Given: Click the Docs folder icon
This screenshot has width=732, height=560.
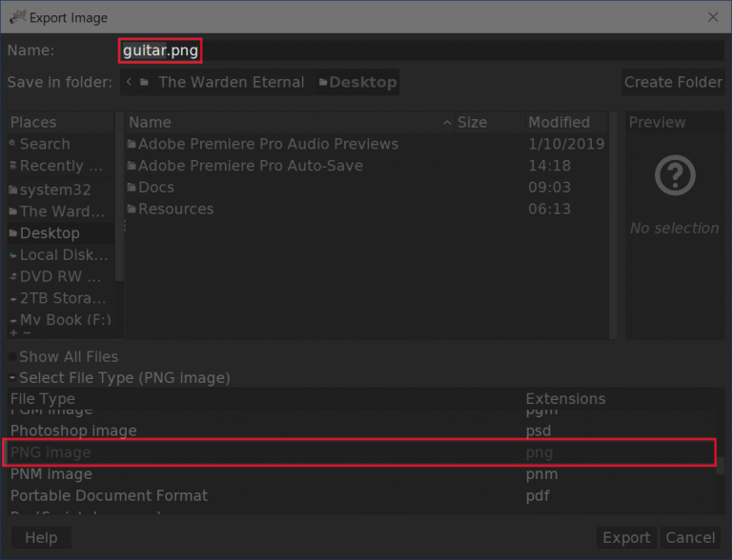Looking at the screenshot, I should click(132, 188).
